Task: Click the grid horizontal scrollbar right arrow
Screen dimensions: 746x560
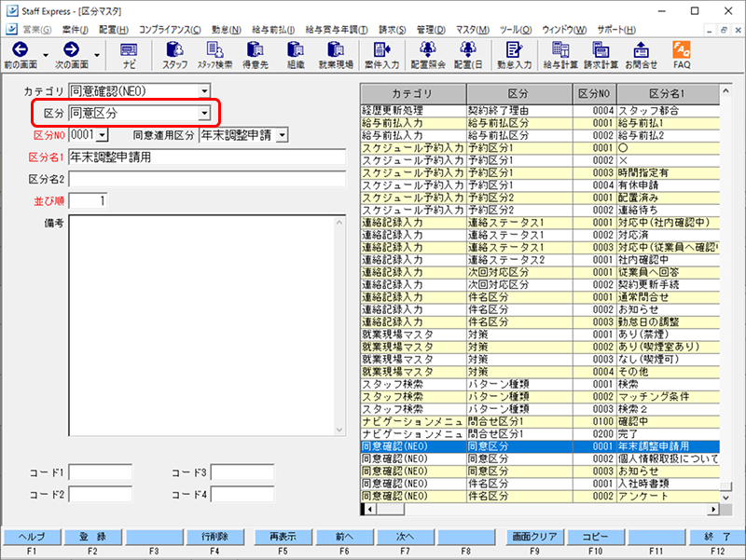Action: coord(713,509)
